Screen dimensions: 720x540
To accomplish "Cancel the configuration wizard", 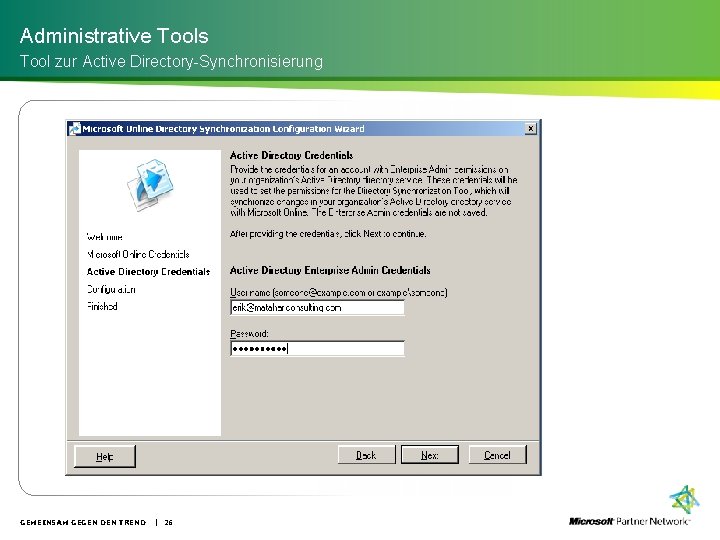I will pyautogui.click(x=497, y=455).
